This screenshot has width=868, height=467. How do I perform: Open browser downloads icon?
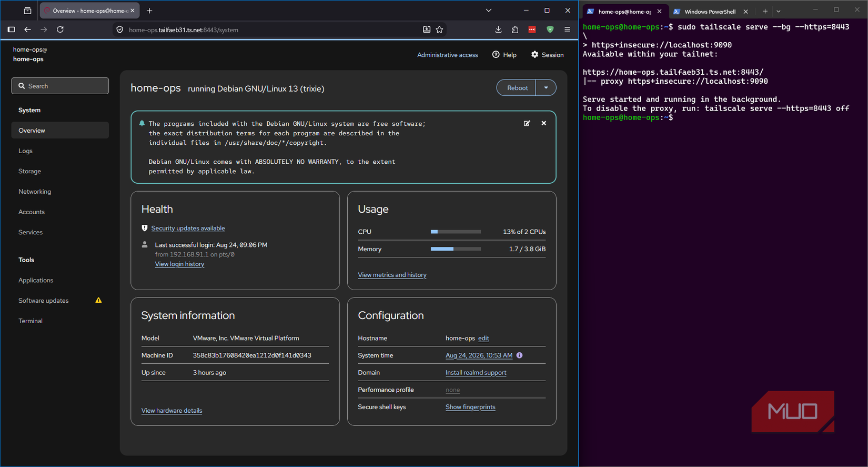(x=498, y=29)
